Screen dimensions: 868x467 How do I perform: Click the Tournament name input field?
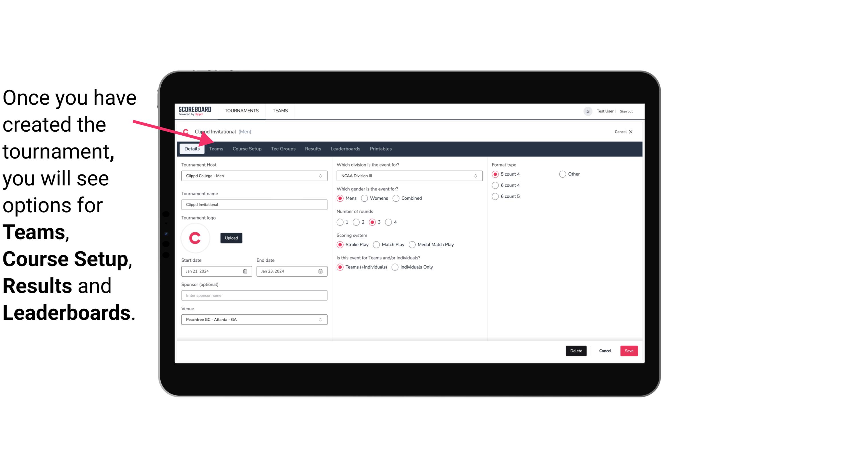click(254, 204)
